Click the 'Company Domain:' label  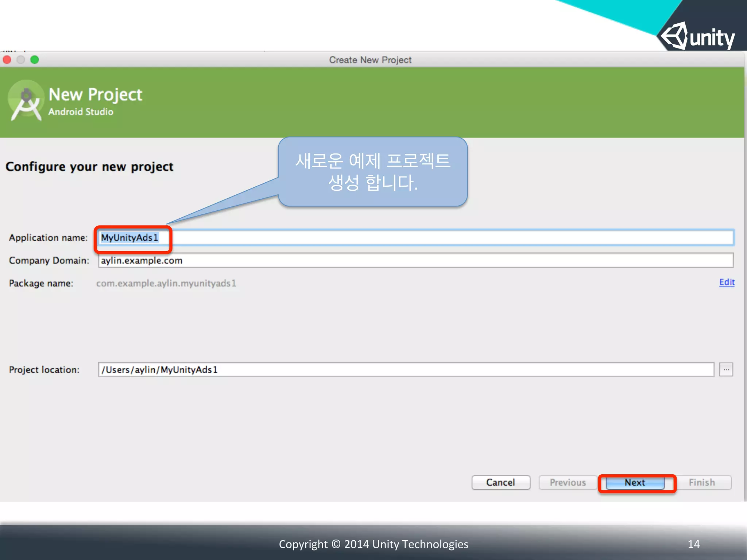[x=49, y=260]
